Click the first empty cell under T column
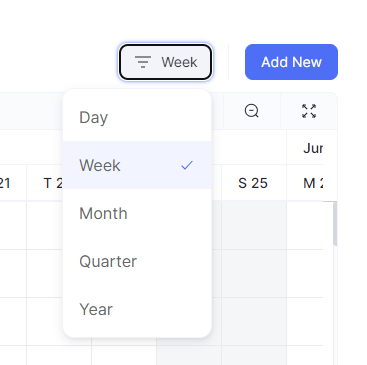Screen dimensions: 367x365 pyautogui.click(x=45, y=225)
